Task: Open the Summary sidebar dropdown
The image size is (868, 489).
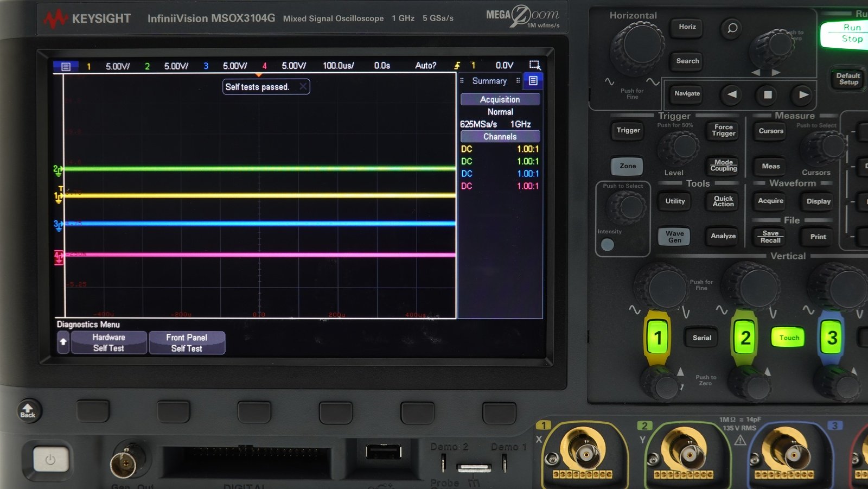Action: (x=489, y=81)
